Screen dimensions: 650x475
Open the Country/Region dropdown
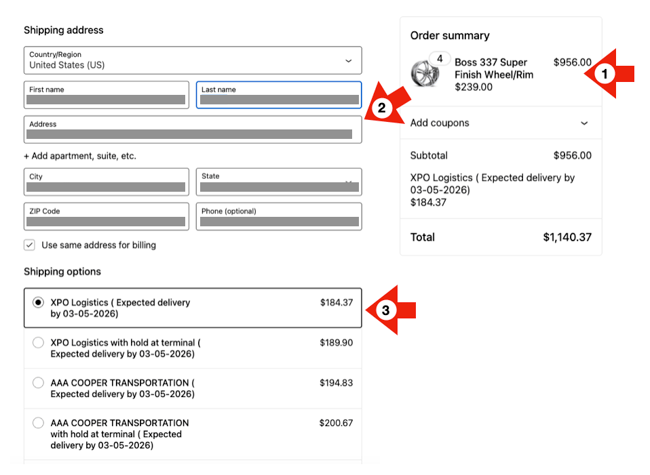[192, 60]
